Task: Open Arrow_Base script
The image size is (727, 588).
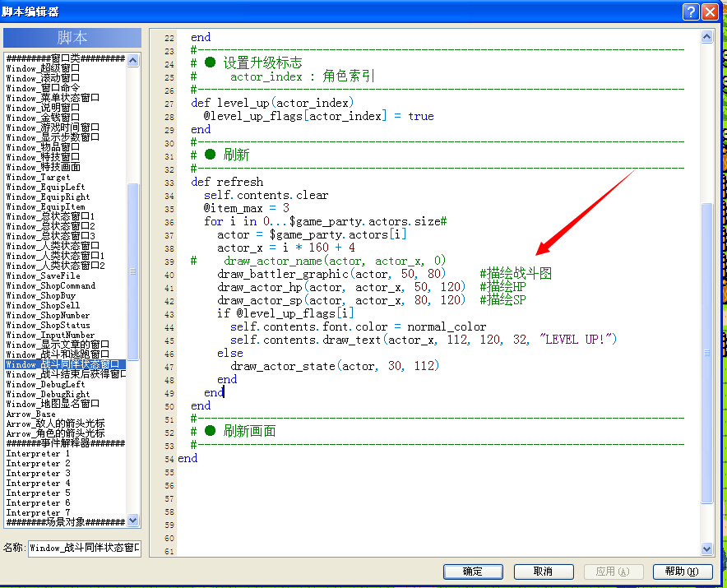Action: (30, 414)
